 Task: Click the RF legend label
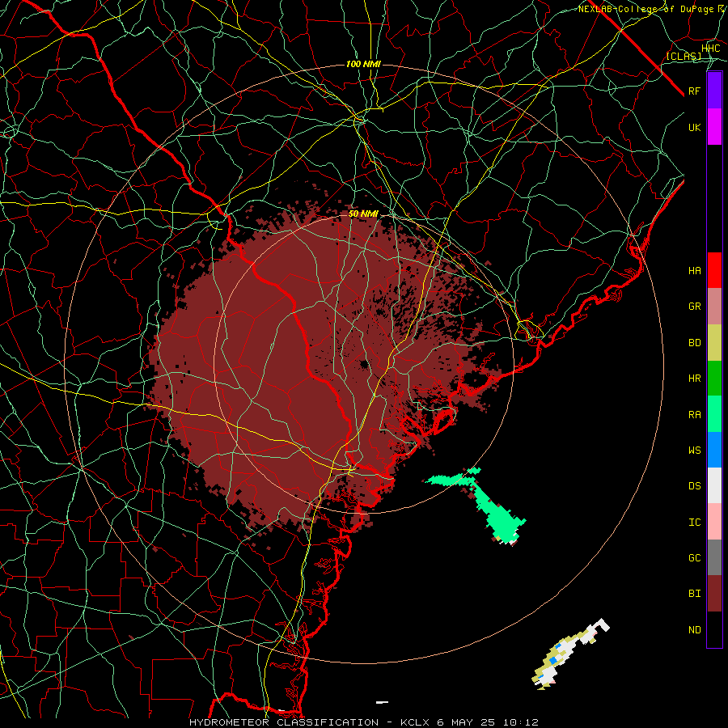pos(694,91)
